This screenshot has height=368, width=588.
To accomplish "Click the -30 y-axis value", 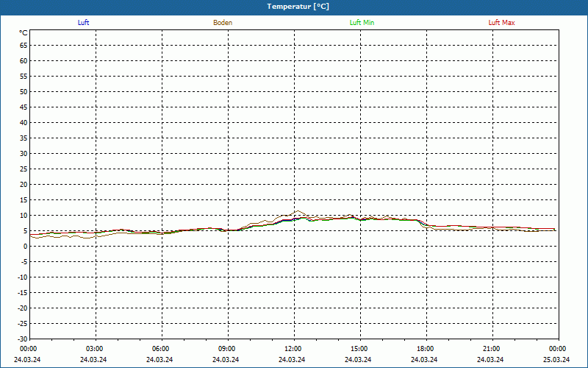I will 23,339.
